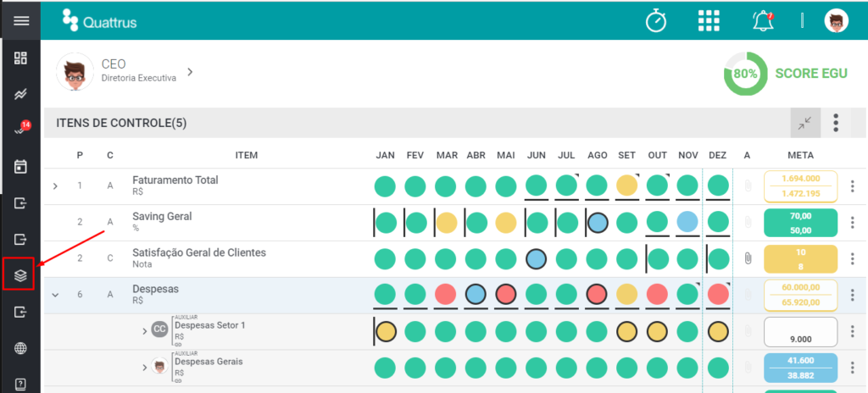Click the stopwatch timer icon in header
Screen dimensions: 868x393
tap(657, 21)
